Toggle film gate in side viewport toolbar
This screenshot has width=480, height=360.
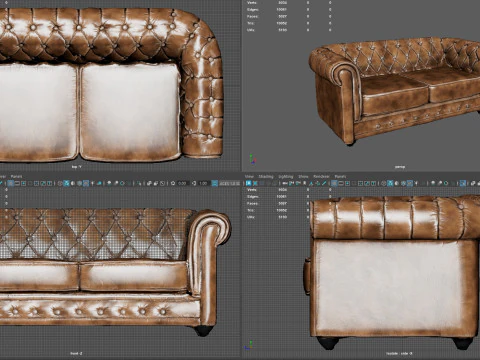341,183
